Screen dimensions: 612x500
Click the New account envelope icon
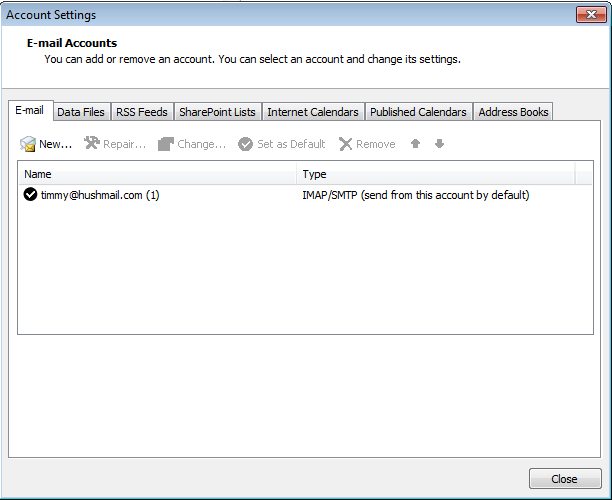(x=28, y=144)
